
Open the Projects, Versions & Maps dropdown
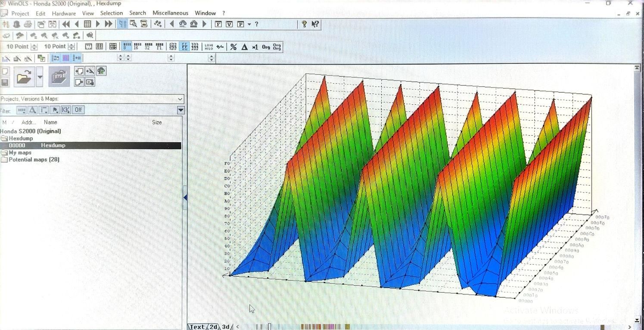coord(180,99)
